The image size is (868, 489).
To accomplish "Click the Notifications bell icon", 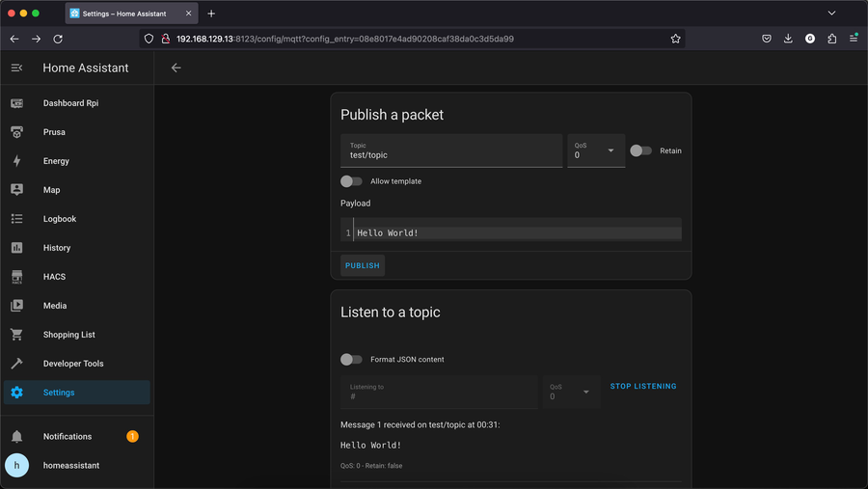I will [x=16, y=437].
